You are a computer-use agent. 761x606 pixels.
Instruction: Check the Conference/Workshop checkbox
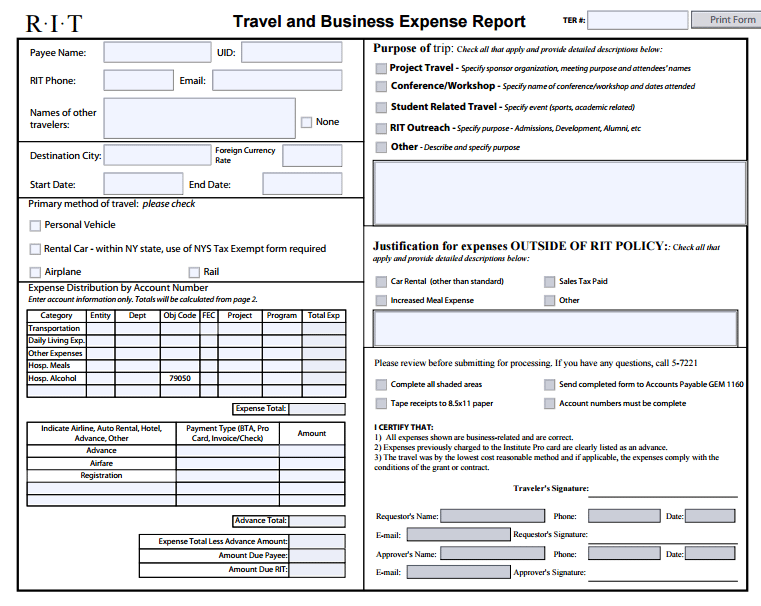coord(381,86)
